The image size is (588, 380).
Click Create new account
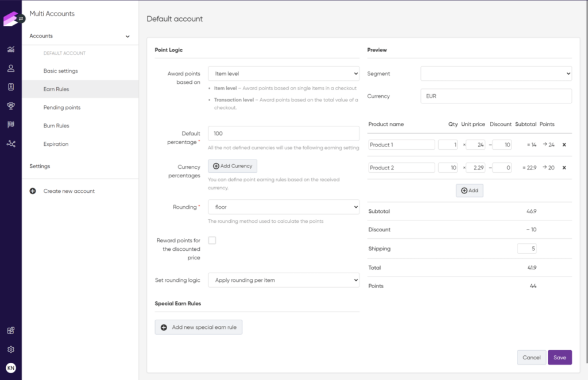click(x=69, y=191)
